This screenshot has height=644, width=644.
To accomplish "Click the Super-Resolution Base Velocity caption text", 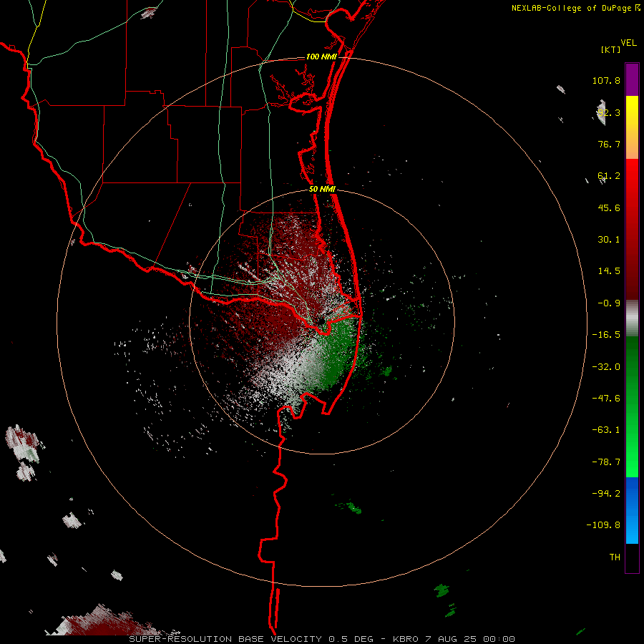I will tap(321, 639).
